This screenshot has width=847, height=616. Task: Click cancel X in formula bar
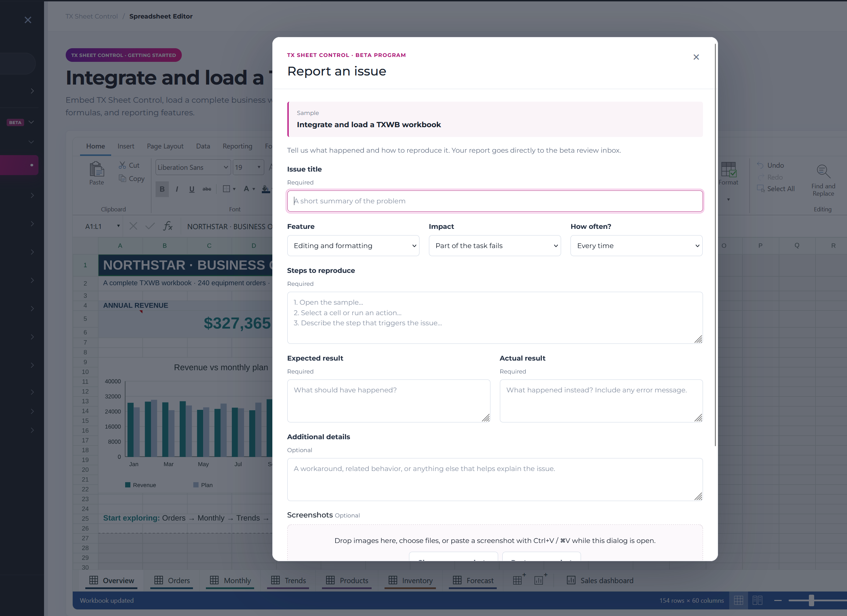click(133, 226)
